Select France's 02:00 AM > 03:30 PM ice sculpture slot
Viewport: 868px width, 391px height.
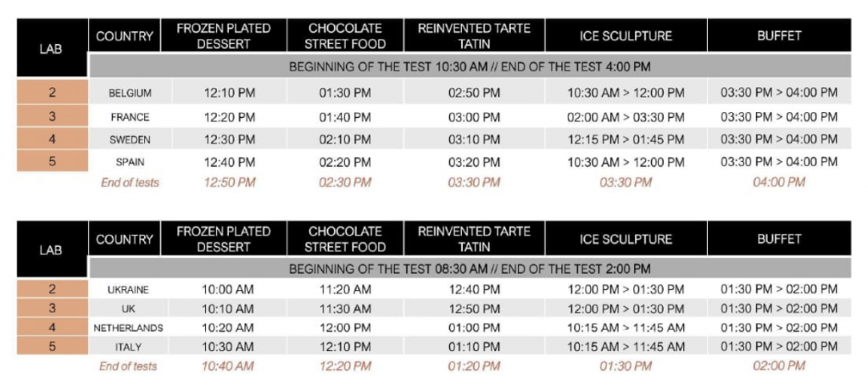tap(626, 117)
